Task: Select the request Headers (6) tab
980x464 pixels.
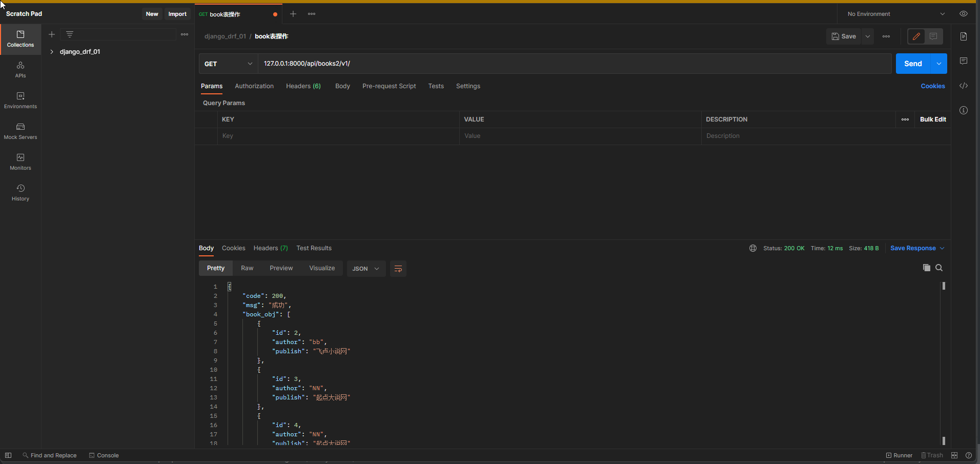Action: tap(303, 86)
